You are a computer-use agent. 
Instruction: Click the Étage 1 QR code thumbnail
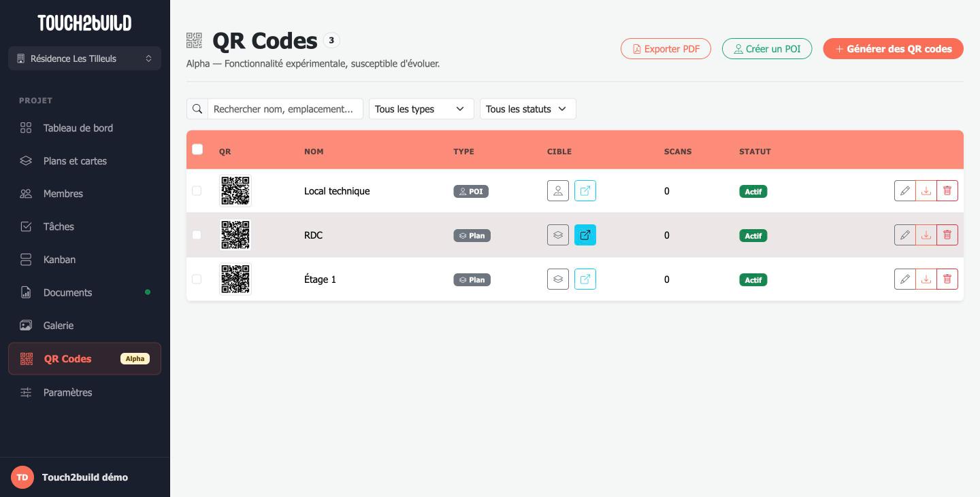coord(235,279)
